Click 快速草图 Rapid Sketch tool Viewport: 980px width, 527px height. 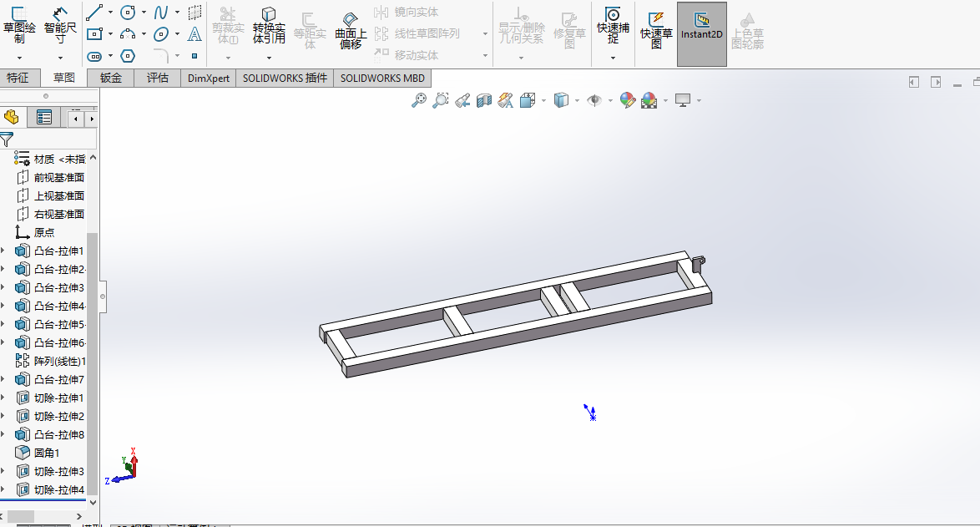tap(656, 30)
